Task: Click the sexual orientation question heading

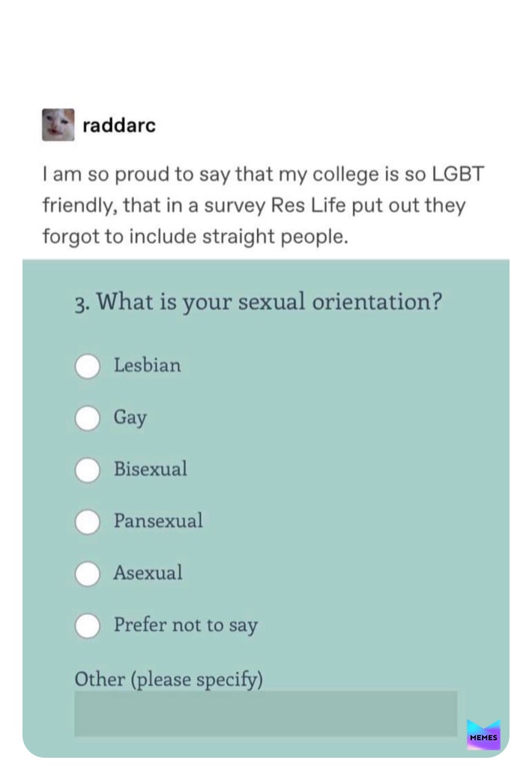Action: (259, 302)
